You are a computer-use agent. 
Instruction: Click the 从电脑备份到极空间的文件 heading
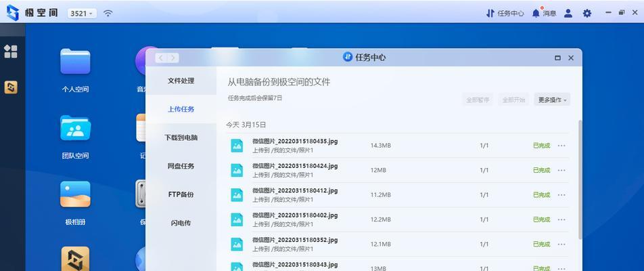click(x=279, y=82)
